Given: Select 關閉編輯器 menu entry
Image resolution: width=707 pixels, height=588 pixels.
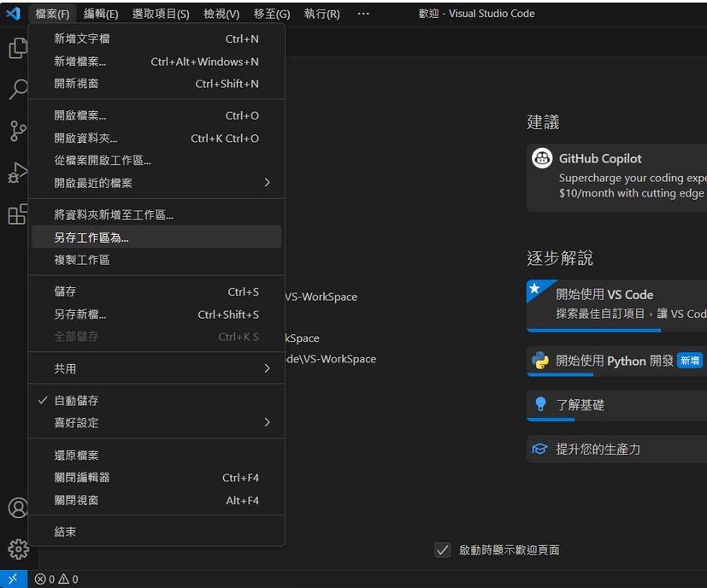Looking at the screenshot, I should 156,478.
